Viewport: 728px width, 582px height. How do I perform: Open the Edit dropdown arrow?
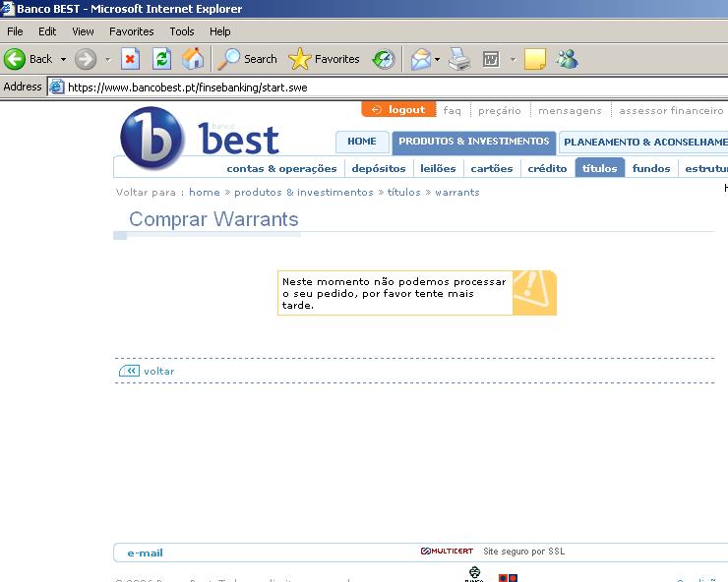click(x=513, y=59)
